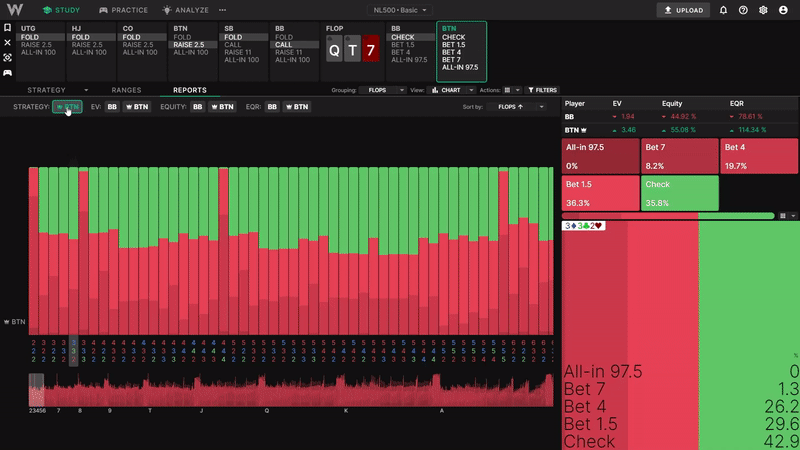Toggle EQR BB chip

coord(272,107)
